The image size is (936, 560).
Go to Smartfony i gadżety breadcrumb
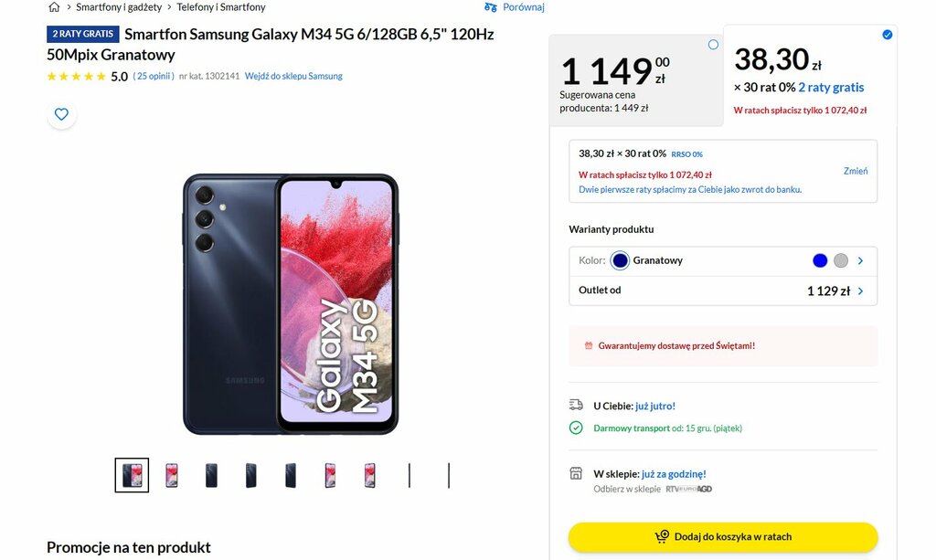click(119, 7)
